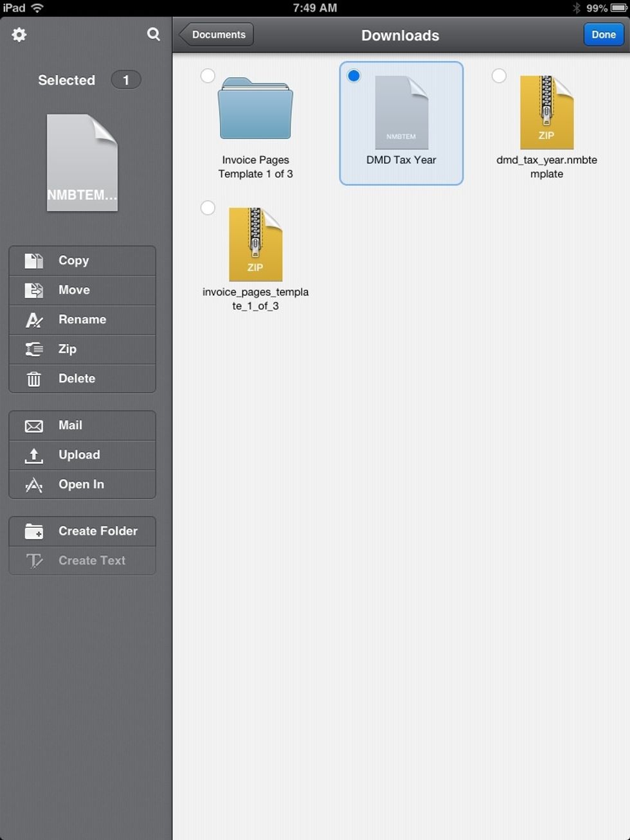Tap the battery indicator icon
This screenshot has height=840, width=630.
click(618, 8)
